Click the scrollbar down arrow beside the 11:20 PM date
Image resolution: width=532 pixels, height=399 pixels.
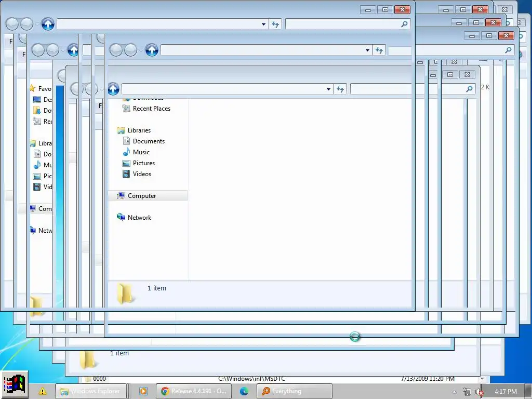(482, 379)
